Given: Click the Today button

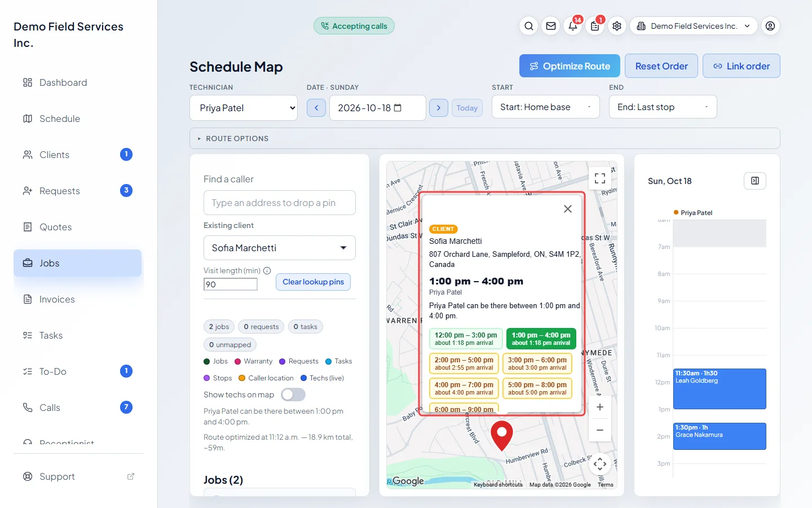Looking at the screenshot, I should pyautogui.click(x=467, y=108).
